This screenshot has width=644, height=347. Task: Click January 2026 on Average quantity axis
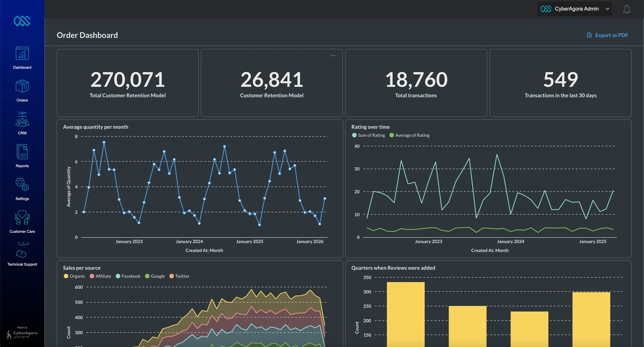point(310,241)
